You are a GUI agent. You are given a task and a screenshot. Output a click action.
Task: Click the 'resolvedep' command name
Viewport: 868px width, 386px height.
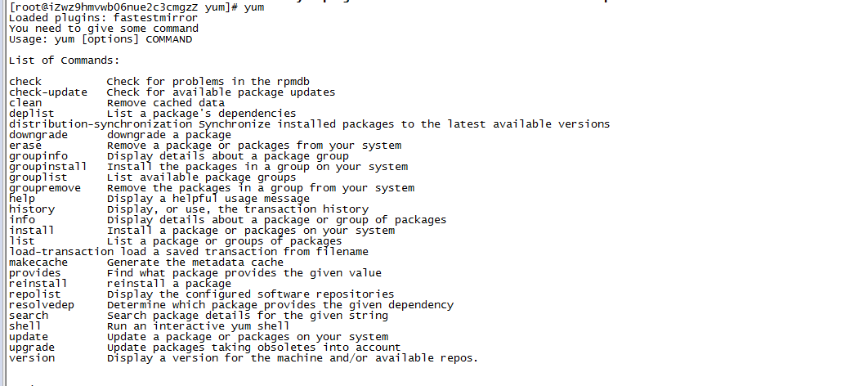tap(42, 305)
